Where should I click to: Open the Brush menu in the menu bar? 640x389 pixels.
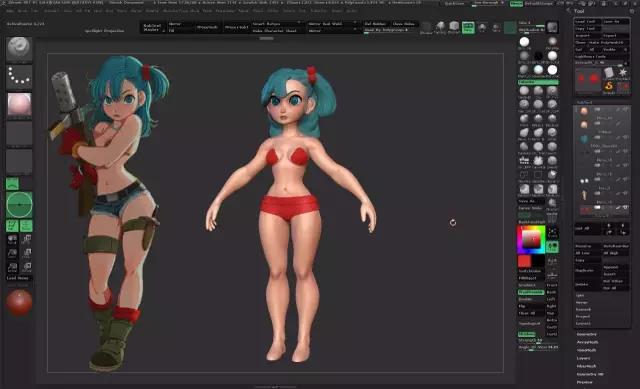click(x=23, y=11)
